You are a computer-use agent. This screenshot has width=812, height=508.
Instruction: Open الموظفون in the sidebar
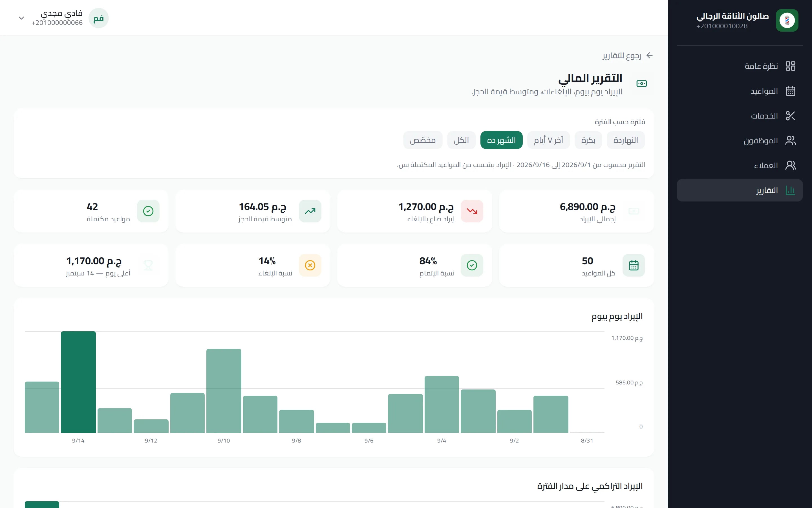(x=740, y=141)
